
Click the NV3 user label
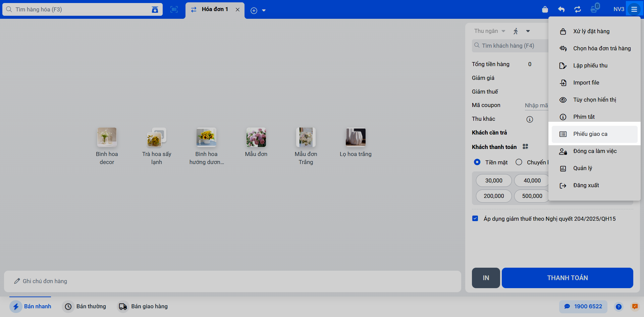[619, 9]
